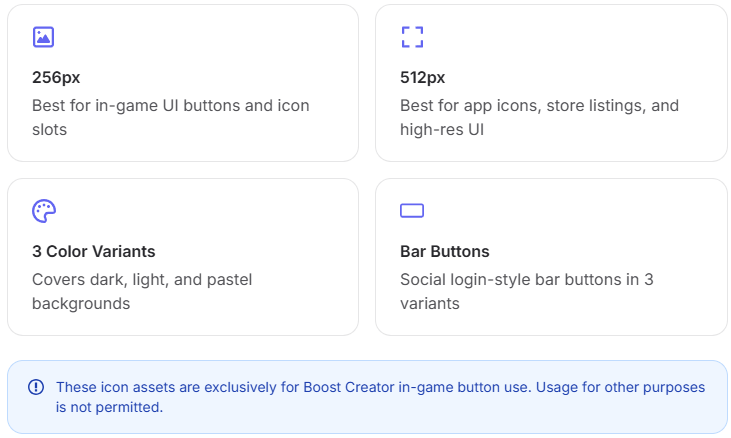The image size is (731, 438).
Task: Click the Boost Creator usage notice text
Action: (380, 397)
